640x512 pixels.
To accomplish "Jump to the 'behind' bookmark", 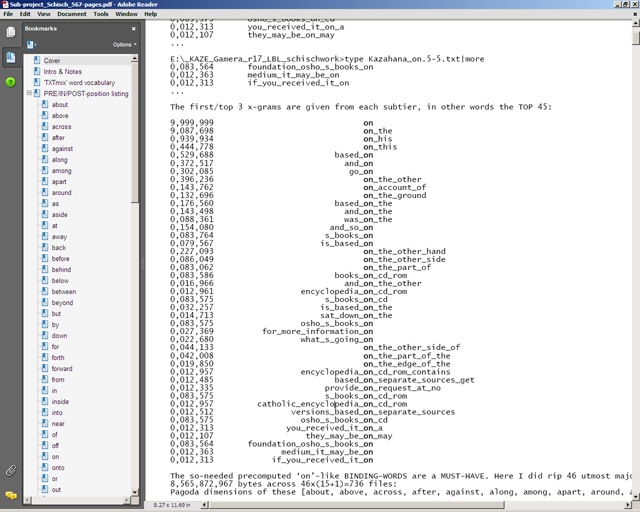I will (x=61, y=270).
